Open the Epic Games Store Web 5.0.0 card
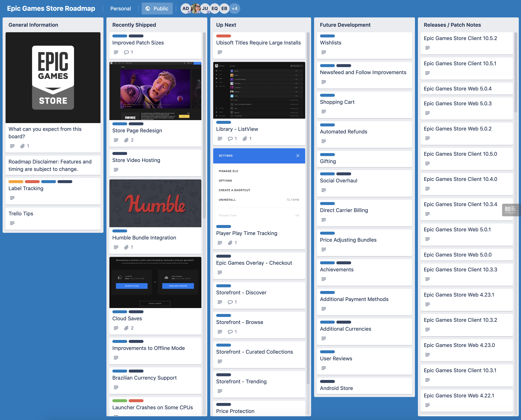Image resolution: width=521 pixels, height=420 pixels. coord(467,255)
